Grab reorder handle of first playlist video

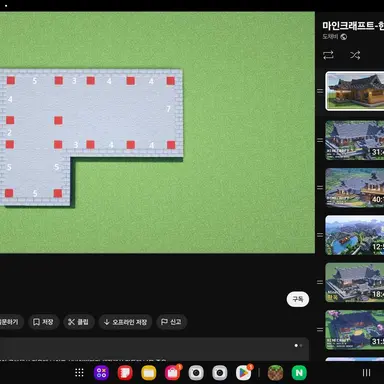coord(320,91)
